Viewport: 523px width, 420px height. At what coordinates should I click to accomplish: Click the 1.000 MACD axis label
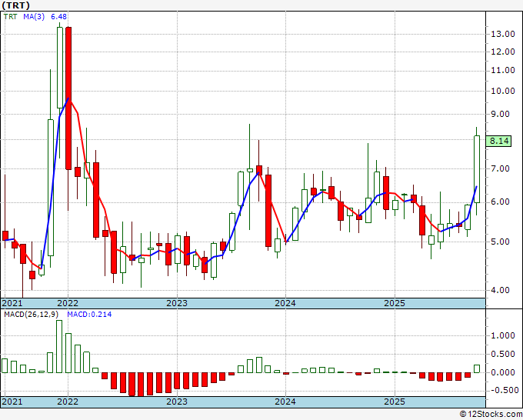pos(503,335)
